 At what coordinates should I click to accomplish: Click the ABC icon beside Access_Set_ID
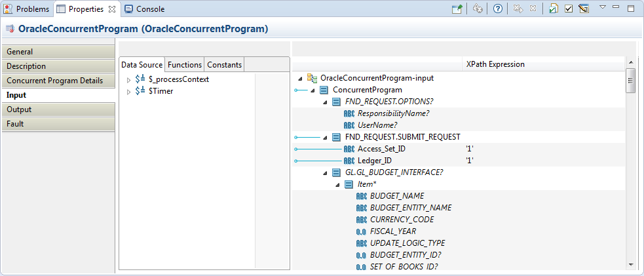(349, 149)
